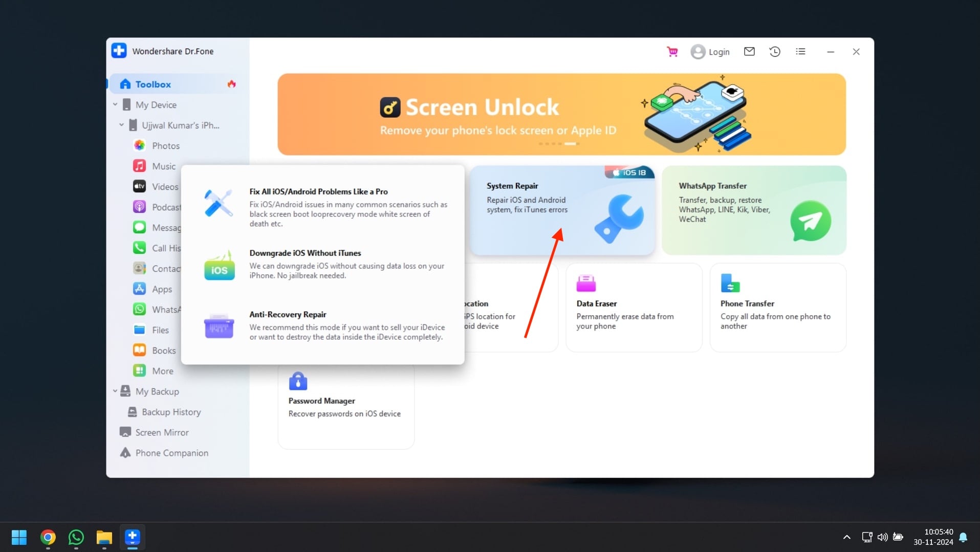Click the Photos icon in sidebar
The image size is (980, 552).
(139, 145)
